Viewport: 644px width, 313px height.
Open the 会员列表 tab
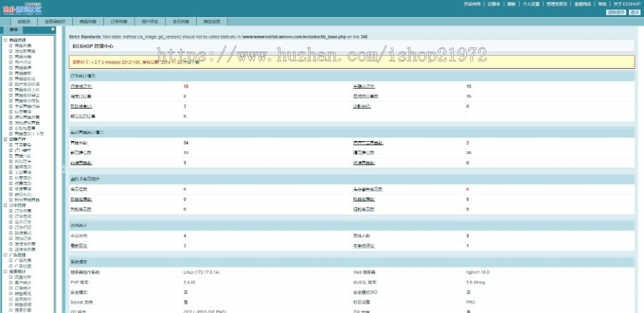[x=181, y=21]
